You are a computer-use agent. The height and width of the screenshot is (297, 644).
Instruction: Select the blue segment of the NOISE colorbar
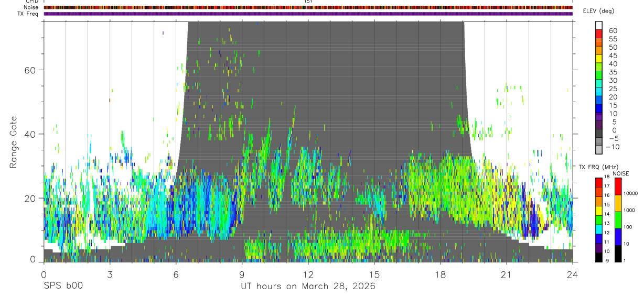coord(618,237)
